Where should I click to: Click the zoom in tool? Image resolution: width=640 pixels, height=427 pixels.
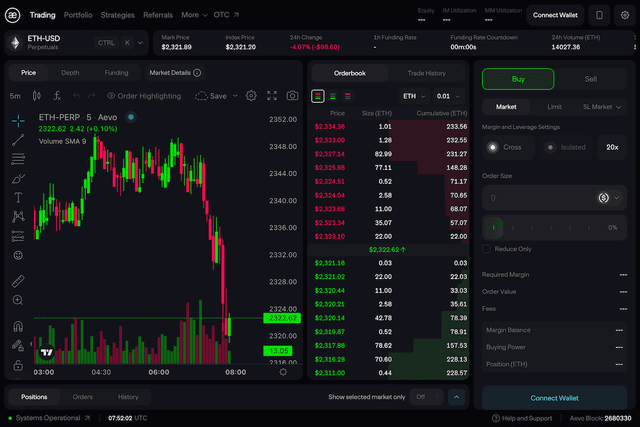point(18,300)
